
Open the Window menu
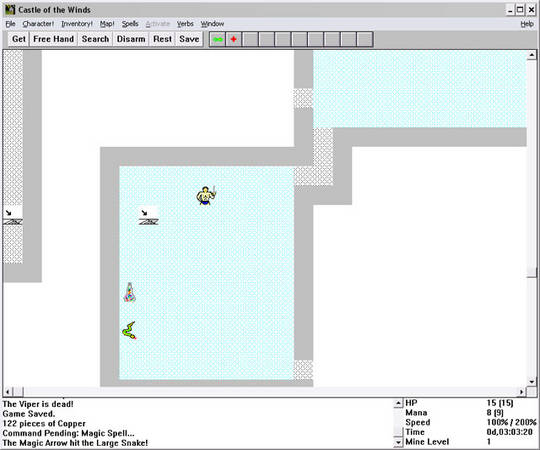coord(212,24)
